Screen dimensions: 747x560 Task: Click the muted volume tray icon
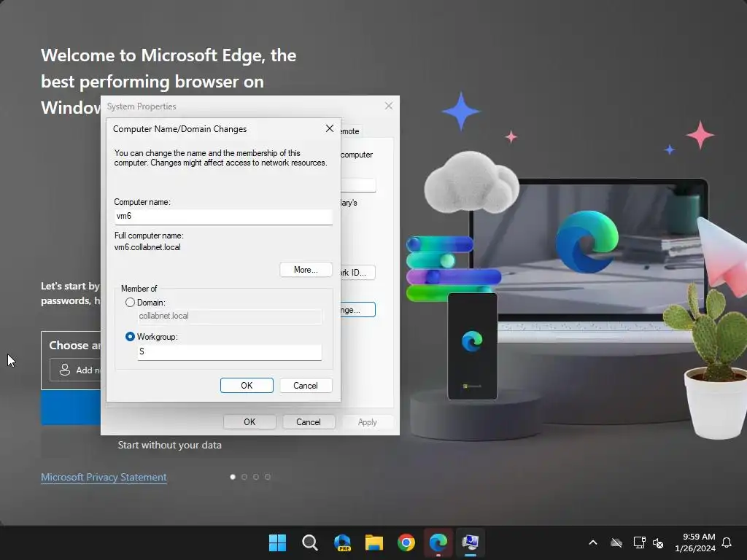pos(658,542)
